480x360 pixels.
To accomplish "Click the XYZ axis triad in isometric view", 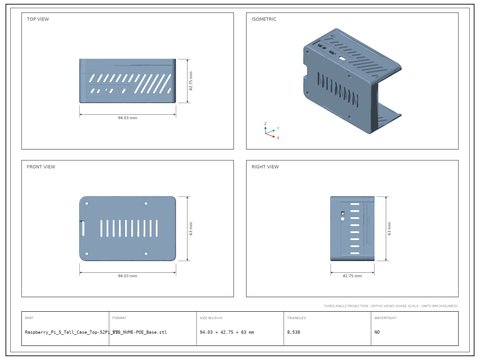I will pyautogui.click(x=271, y=131).
